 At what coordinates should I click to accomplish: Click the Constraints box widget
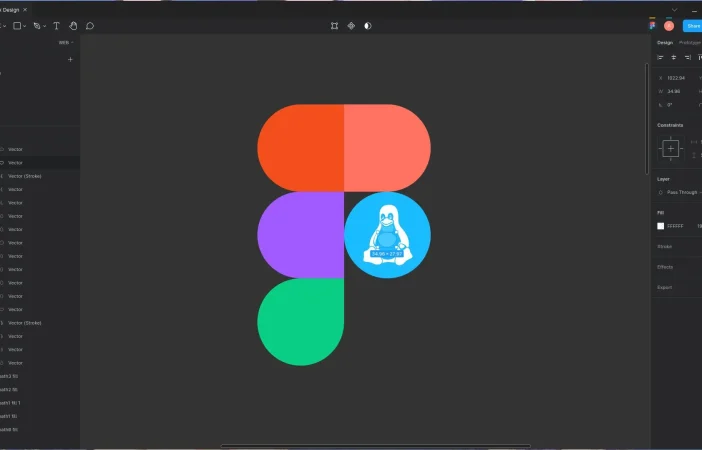670,148
